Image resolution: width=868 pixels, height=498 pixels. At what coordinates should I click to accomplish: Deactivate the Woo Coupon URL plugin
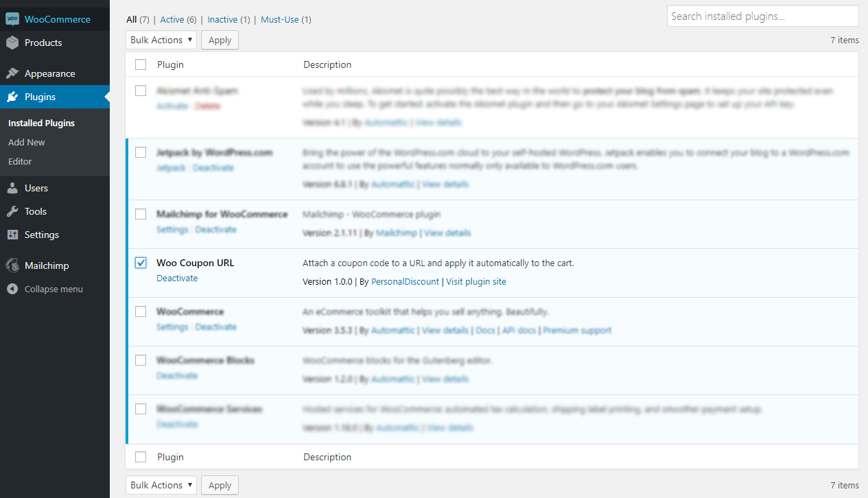pyautogui.click(x=177, y=278)
